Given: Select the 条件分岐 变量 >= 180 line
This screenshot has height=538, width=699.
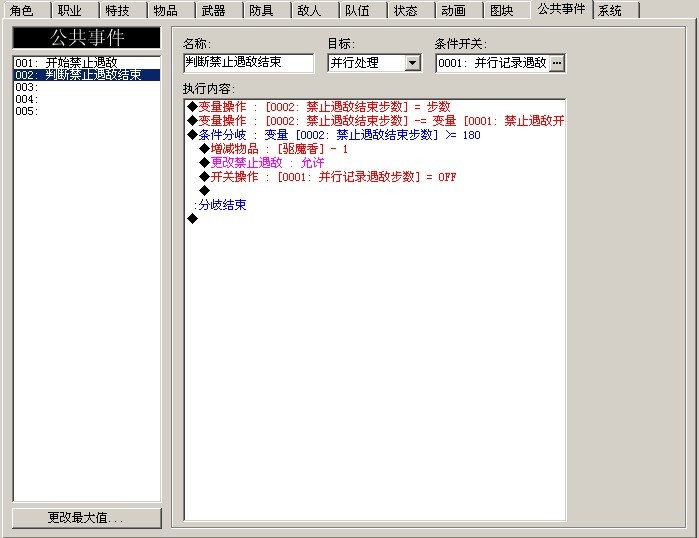Looking at the screenshot, I should (374, 135).
